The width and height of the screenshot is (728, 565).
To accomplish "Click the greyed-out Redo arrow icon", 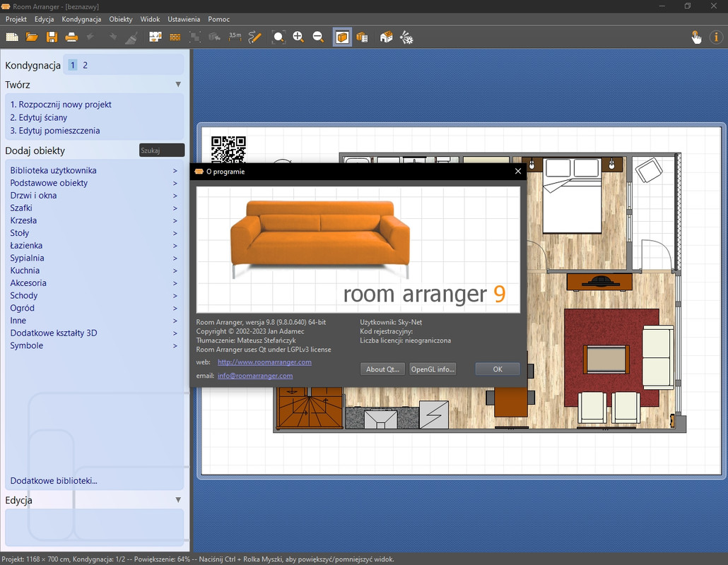I will tap(112, 37).
